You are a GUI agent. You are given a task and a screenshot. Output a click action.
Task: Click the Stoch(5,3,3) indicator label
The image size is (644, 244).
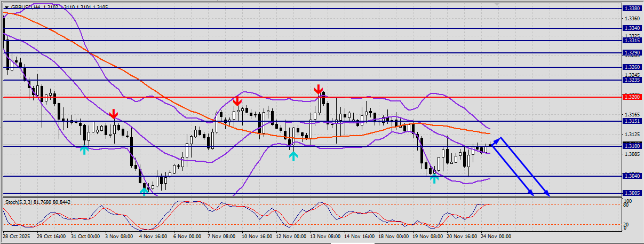pyautogui.click(x=20, y=202)
